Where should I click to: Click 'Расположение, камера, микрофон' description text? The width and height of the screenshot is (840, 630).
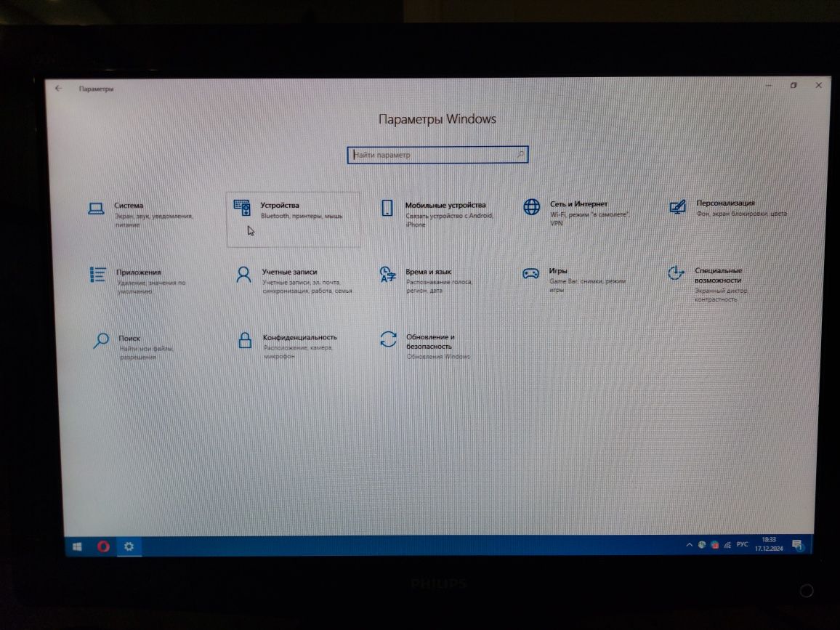pos(298,352)
